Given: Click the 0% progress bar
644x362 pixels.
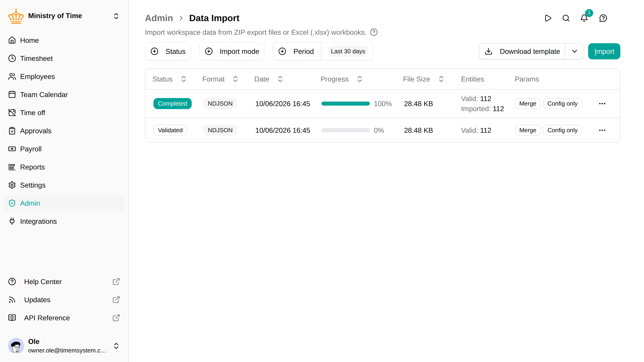Looking at the screenshot, I should click(346, 130).
